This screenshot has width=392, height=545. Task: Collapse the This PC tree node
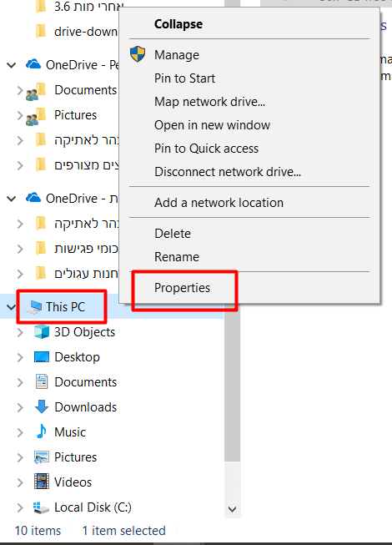[x=11, y=307]
